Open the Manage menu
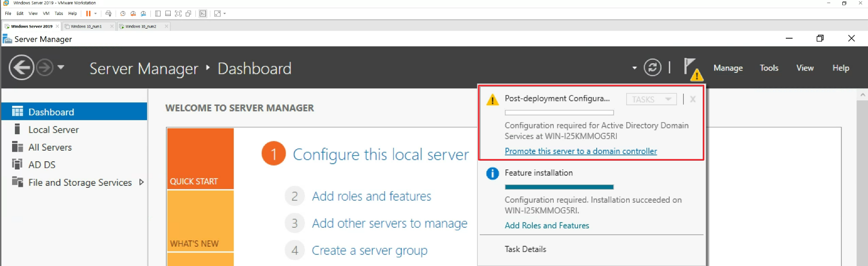868x266 pixels. click(728, 68)
